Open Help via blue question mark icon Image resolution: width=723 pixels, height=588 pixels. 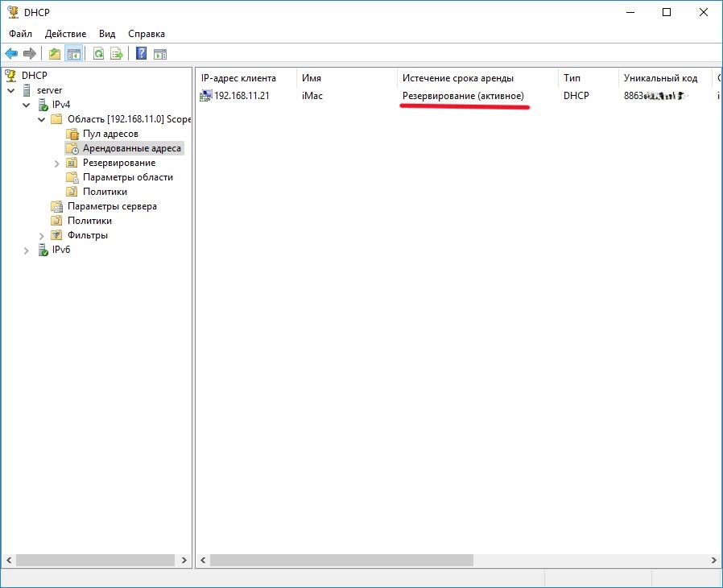pyautogui.click(x=141, y=54)
